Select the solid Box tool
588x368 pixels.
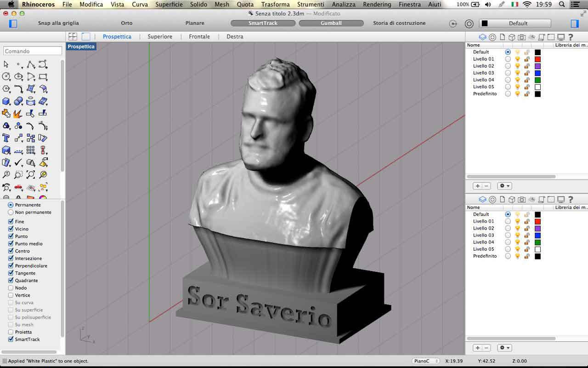[6, 101]
